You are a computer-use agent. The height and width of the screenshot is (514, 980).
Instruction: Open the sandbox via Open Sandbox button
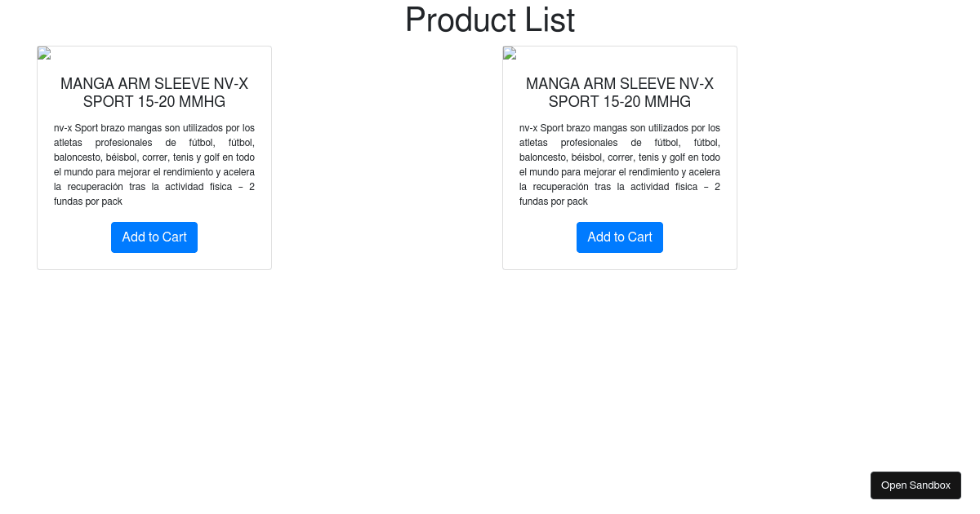[915, 485]
